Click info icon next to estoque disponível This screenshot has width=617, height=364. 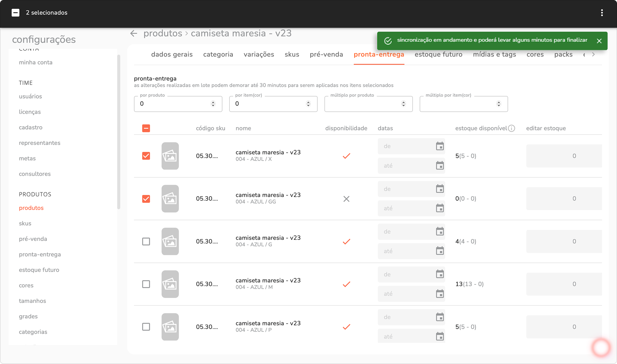point(512,128)
